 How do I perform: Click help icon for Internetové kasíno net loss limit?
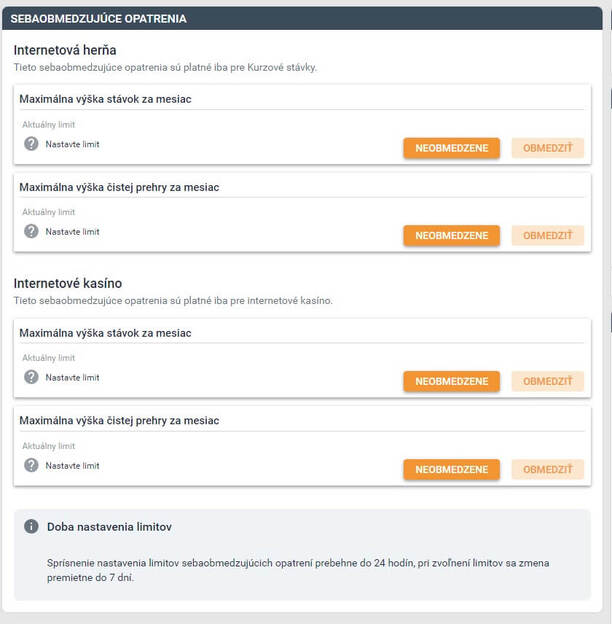31,465
